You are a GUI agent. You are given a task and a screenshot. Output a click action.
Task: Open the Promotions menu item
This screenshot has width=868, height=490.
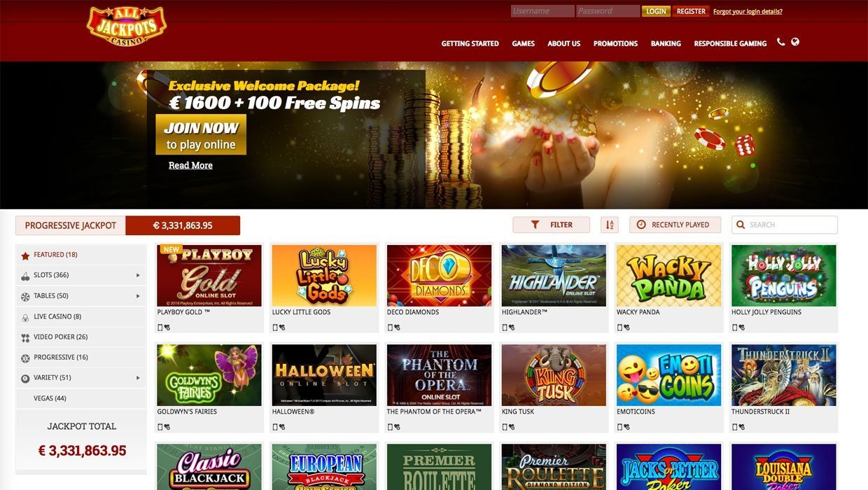coord(615,43)
